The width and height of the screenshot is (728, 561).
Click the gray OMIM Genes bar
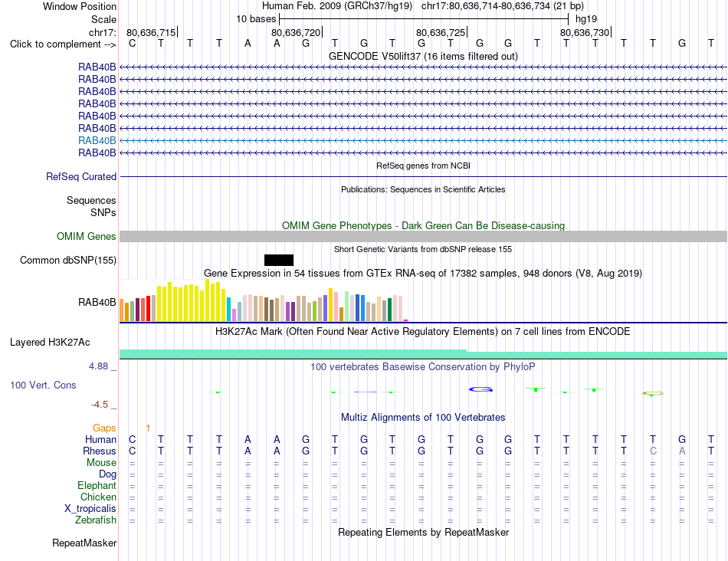click(x=423, y=236)
